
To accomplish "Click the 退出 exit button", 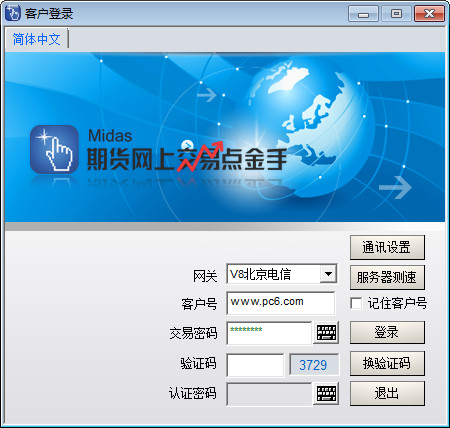I will point(387,393).
